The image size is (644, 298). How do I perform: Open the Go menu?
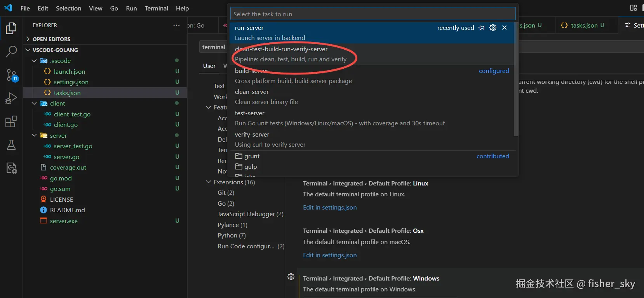[114, 8]
